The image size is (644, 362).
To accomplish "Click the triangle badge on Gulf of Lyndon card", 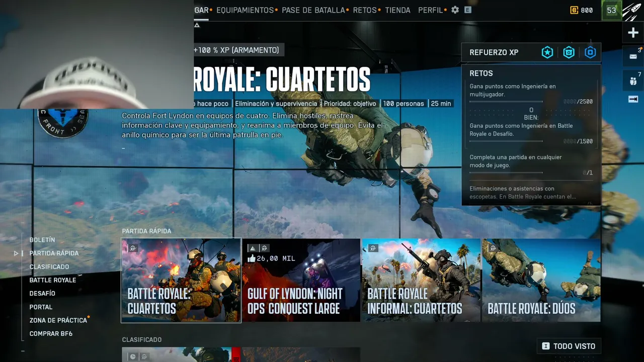I will (x=253, y=248).
